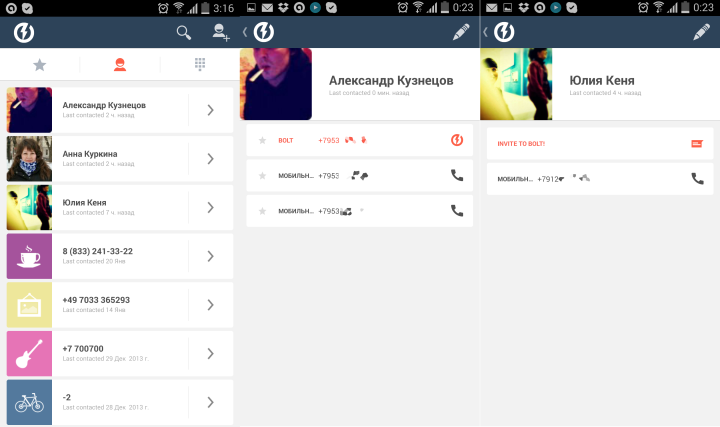Switch to the favorites star tab
This screenshot has width=720, height=427.
[x=40, y=65]
